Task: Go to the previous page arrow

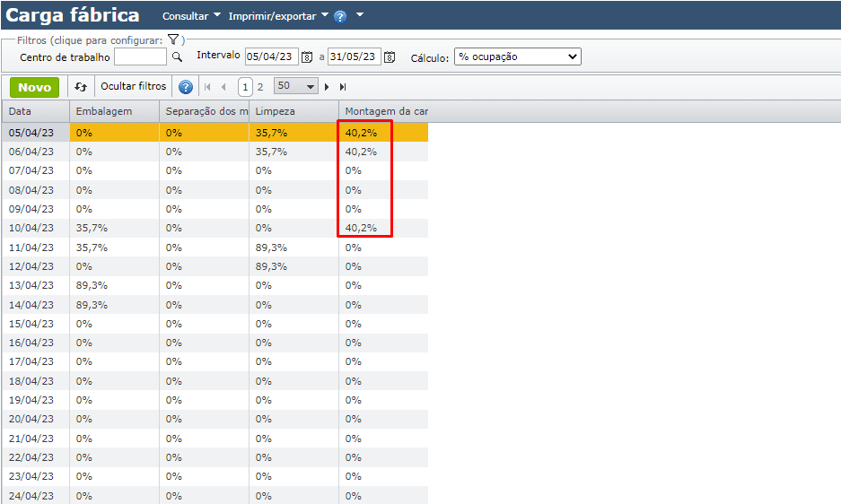Action: [x=223, y=87]
